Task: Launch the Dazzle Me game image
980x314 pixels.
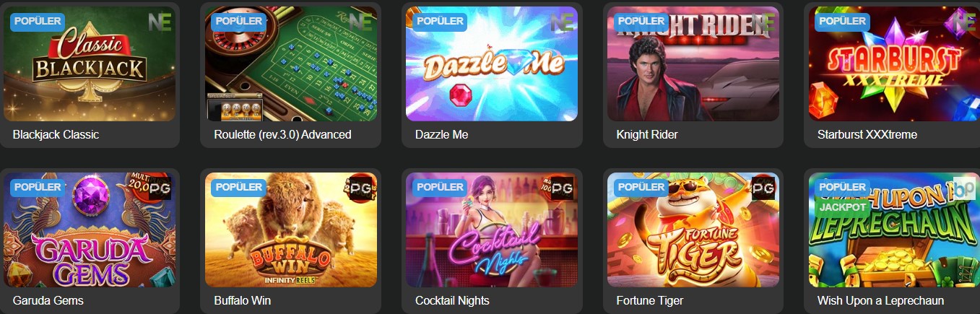Action: [492, 64]
